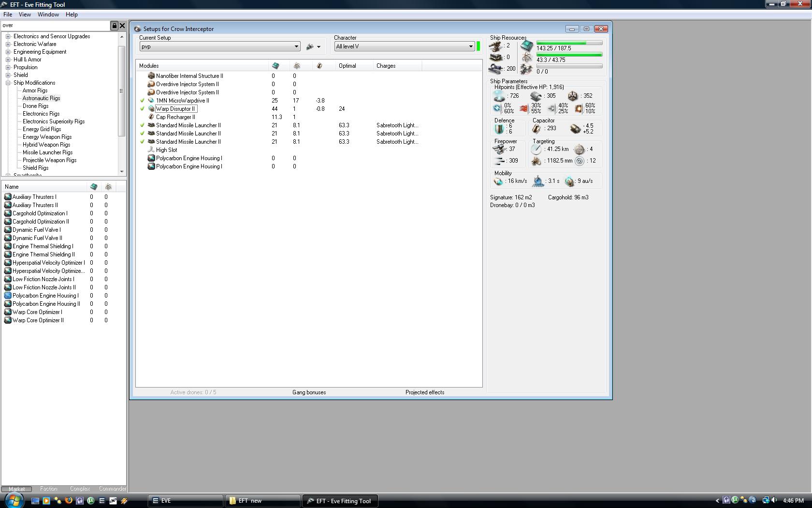Screen dimensions: 812x508
Task: Open the Current Setup dropdown
Action: click(220, 46)
